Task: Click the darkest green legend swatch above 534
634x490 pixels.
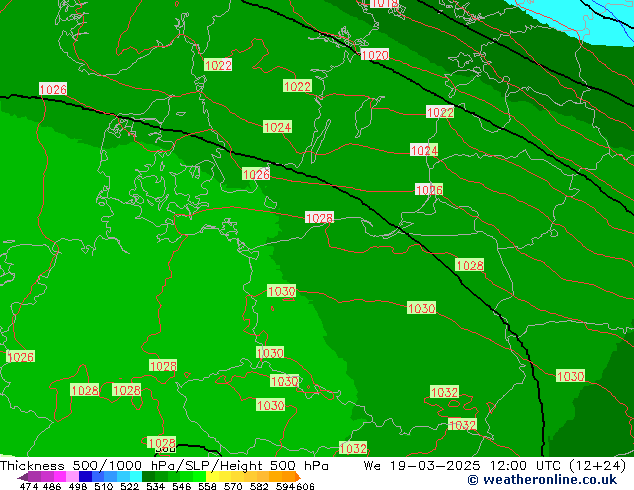Action: (146, 476)
